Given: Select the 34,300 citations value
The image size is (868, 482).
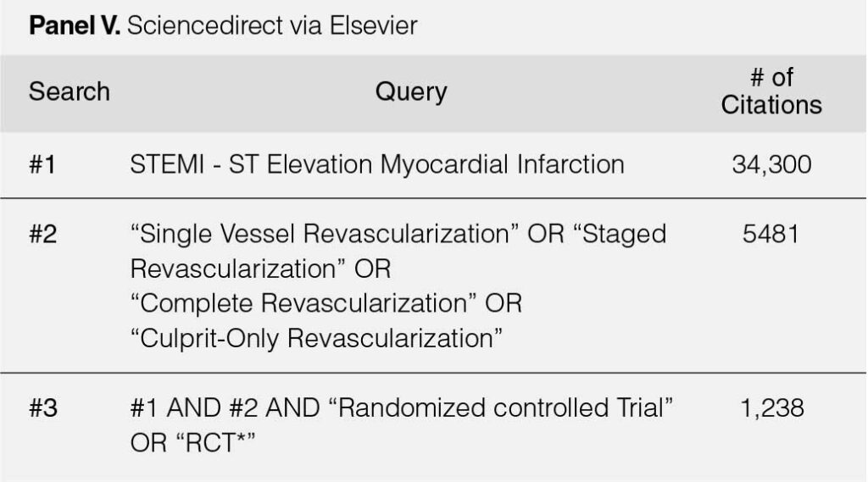Looking at the screenshot, I should (x=771, y=164).
